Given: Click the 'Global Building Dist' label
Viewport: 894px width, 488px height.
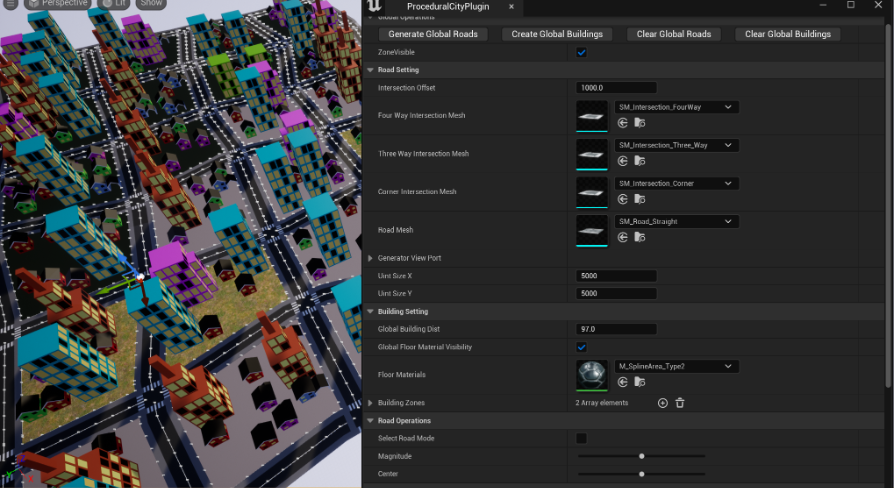Looking at the screenshot, I should click(x=409, y=330).
